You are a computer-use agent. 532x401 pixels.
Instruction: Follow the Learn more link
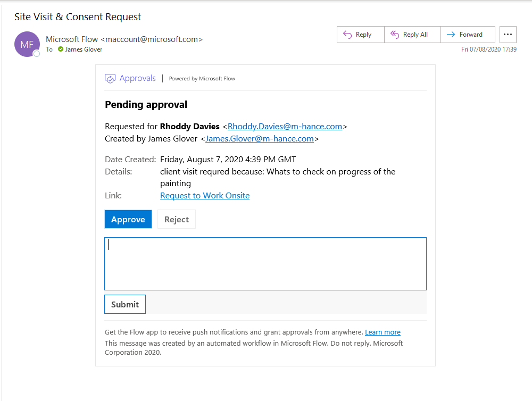pos(383,332)
